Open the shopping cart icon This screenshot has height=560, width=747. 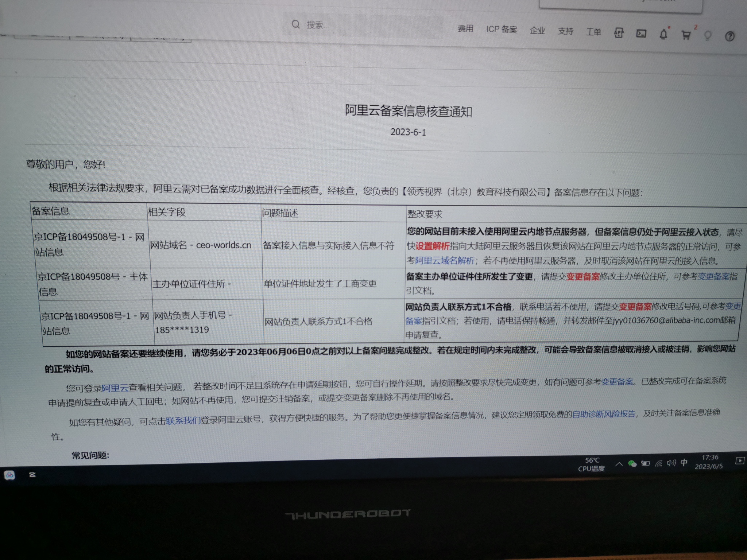coord(686,35)
